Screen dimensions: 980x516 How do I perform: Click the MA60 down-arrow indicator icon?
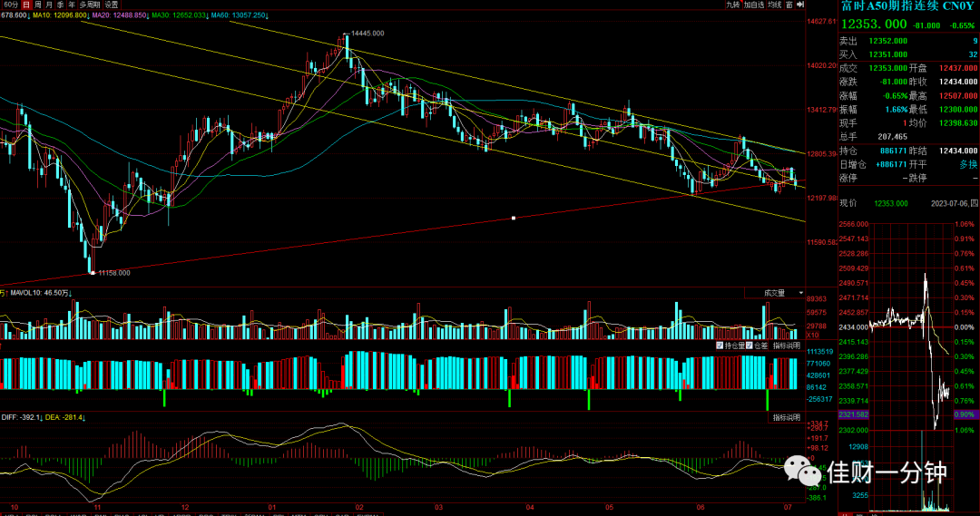tap(268, 15)
